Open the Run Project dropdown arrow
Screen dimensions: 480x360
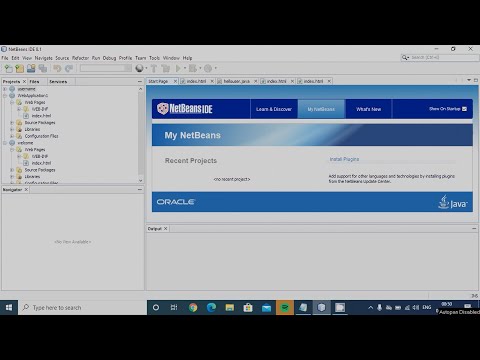click(185, 69)
